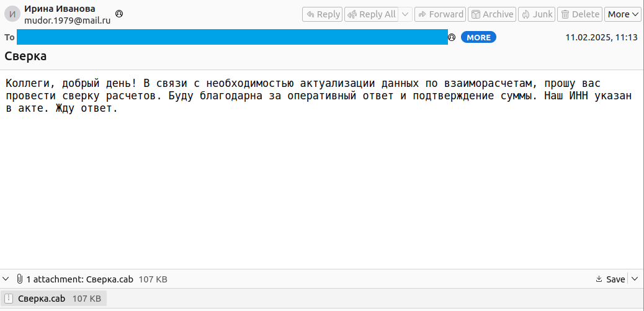Click the contact icon beside sender name
The height and width of the screenshot is (311, 644).
(x=119, y=14)
